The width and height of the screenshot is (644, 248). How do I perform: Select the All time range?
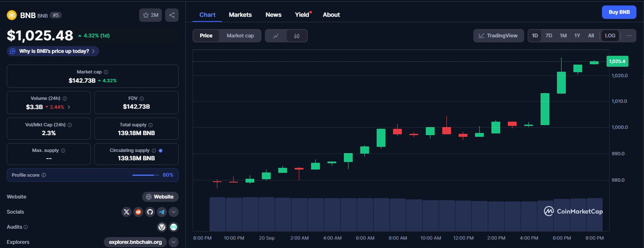[x=591, y=36]
